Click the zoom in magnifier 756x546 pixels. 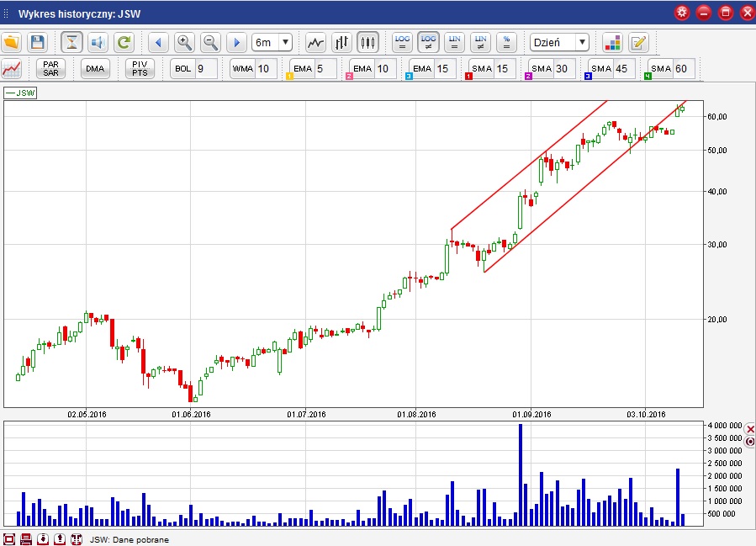[184, 42]
